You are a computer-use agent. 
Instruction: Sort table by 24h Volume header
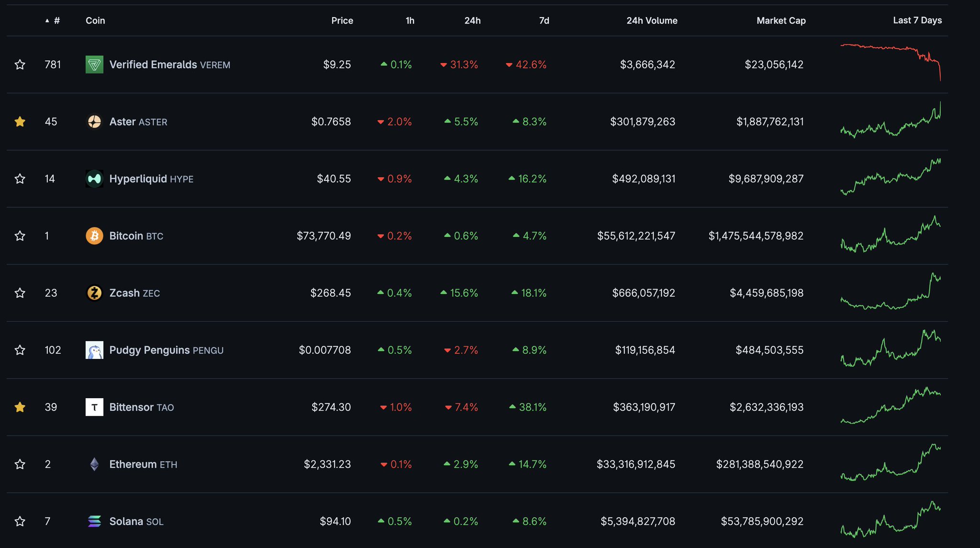(651, 21)
